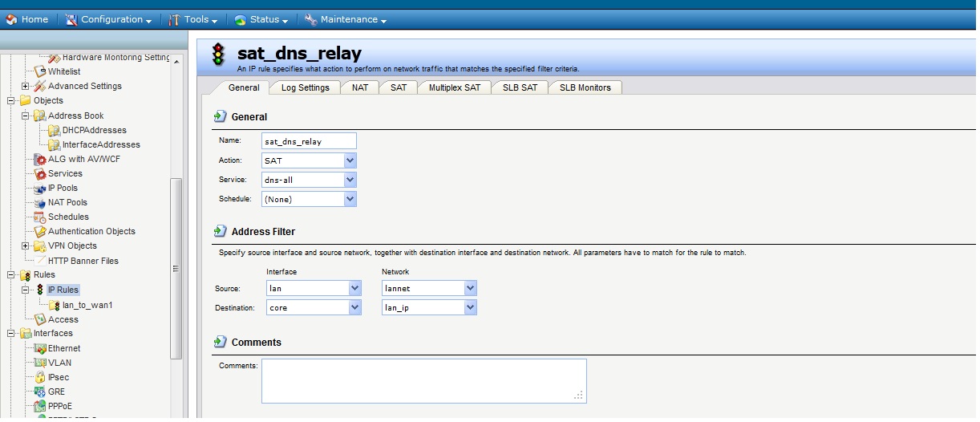Click the ALG with AV/WCF icon
This screenshot has height=422, width=980.
click(40, 159)
